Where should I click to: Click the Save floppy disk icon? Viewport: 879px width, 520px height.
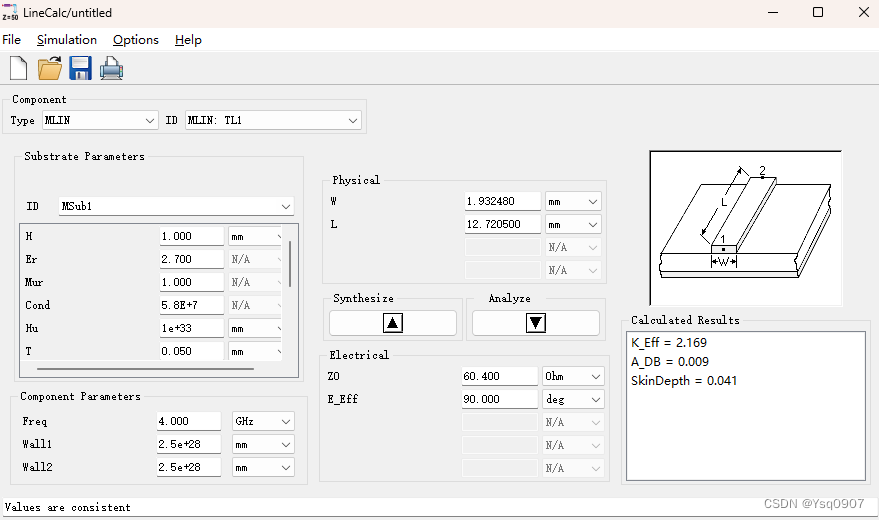[80, 68]
